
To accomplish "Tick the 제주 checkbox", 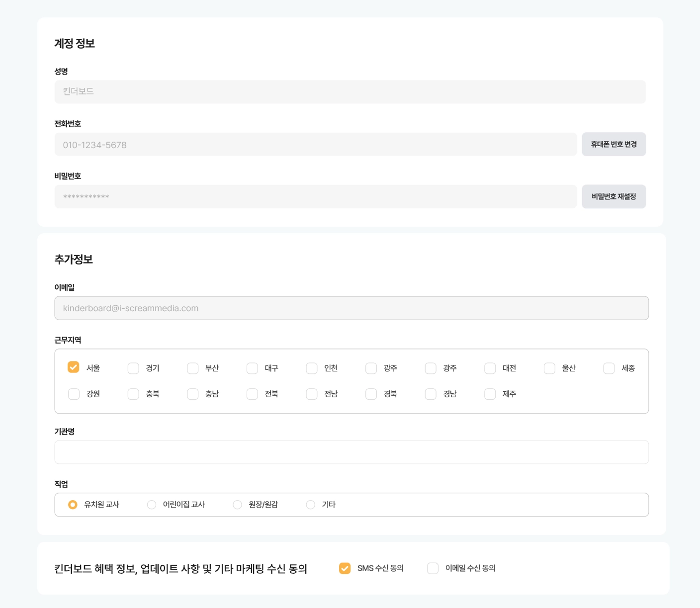I will [x=490, y=394].
